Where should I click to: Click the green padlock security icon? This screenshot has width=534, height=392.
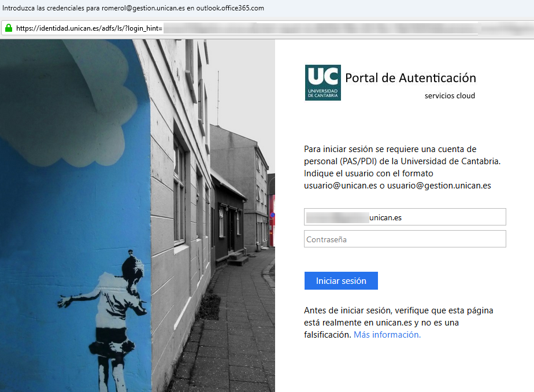(x=9, y=28)
